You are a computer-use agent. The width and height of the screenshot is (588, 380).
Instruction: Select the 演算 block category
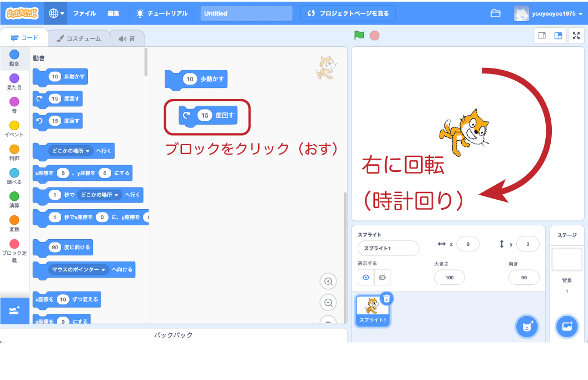pyautogui.click(x=14, y=200)
